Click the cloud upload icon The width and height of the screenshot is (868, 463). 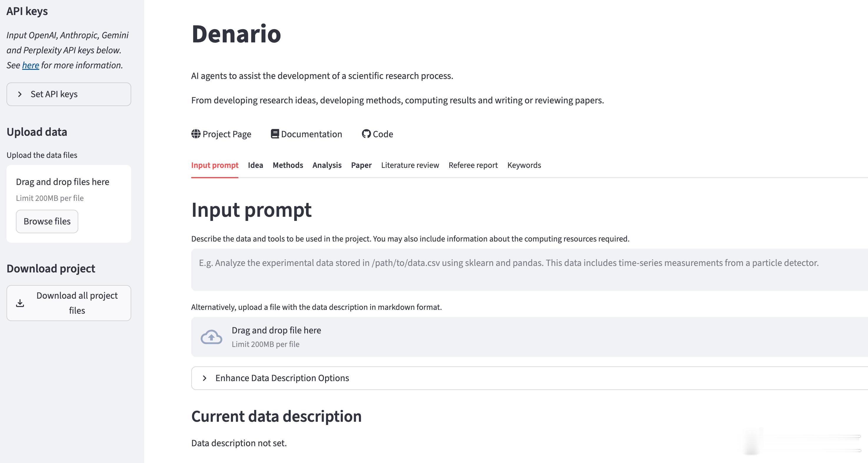point(211,337)
